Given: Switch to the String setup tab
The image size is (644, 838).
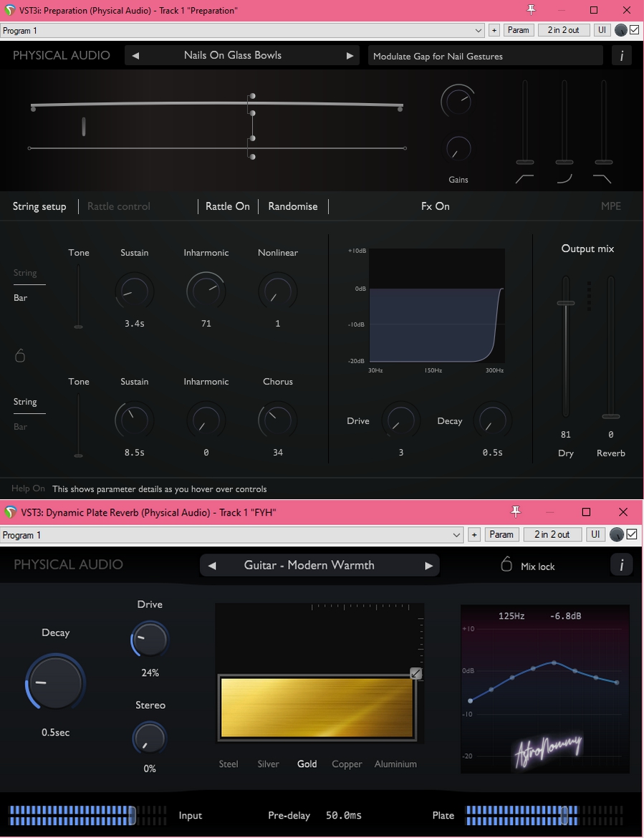Looking at the screenshot, I should pos(39,206).
